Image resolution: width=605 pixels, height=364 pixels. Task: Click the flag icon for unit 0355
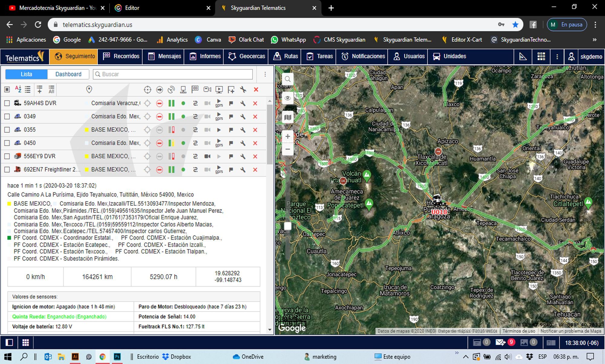231,130
